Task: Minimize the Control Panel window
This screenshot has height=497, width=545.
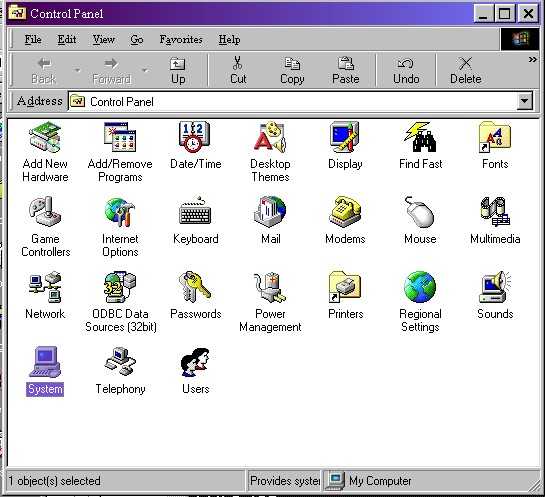Action: (x=483, y=14)
